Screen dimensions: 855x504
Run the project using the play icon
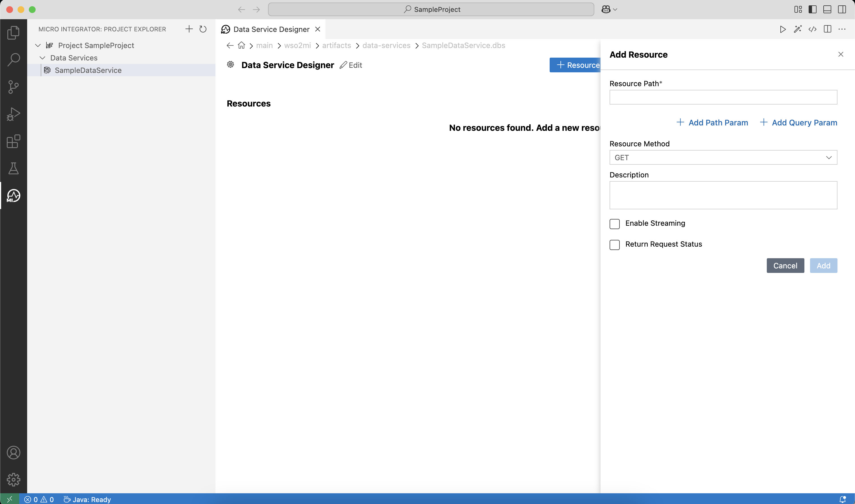[x=782, y=29]
